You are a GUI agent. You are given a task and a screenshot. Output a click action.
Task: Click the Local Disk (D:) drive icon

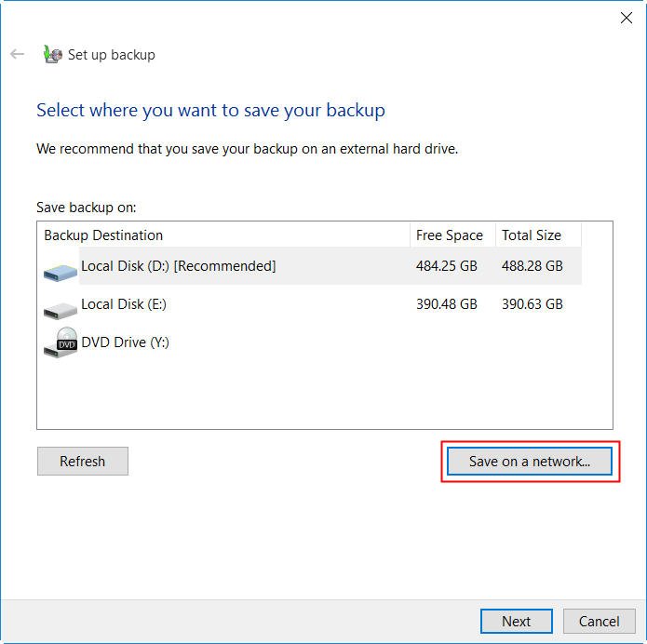pos(61,270)
